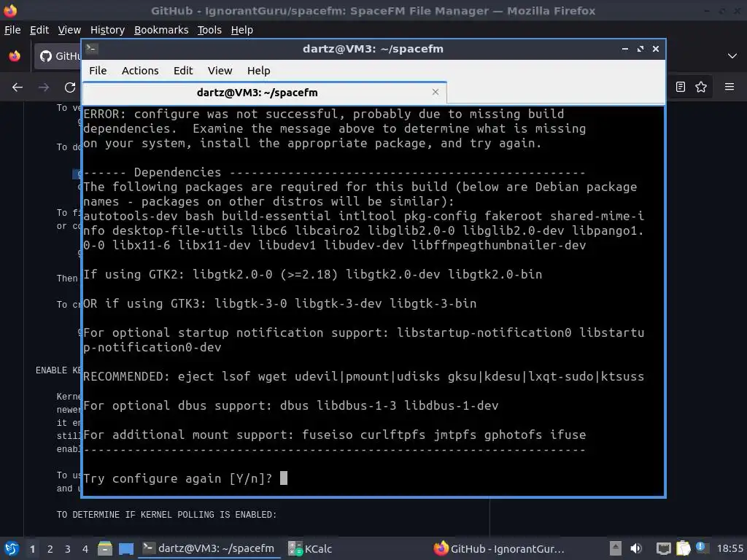Bookmark this page with the star icon
The width and height of the screenshot is (747, 560).
coord(701,87)
